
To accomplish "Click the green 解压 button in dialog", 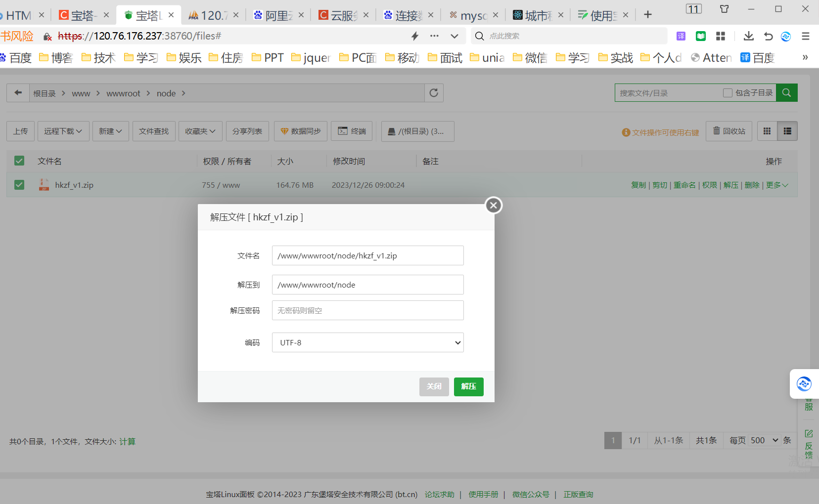I will click(468, 386).
